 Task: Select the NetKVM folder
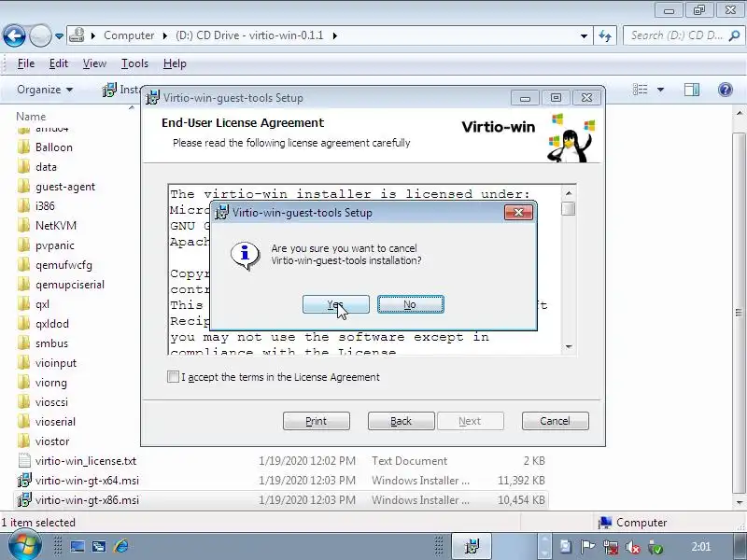pos(56,226)
